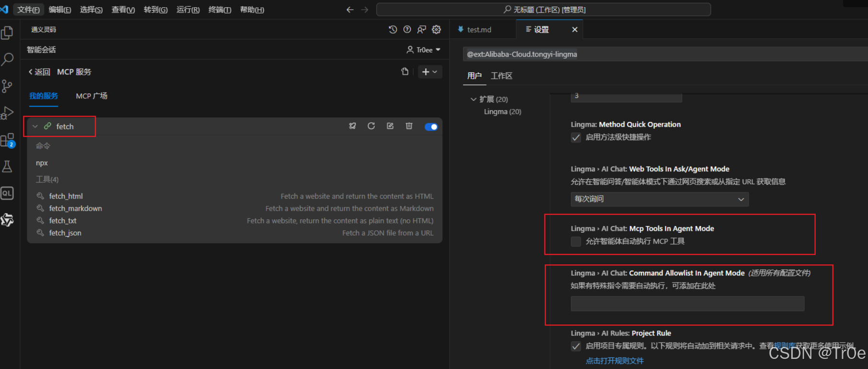Switch to 我的服务 tab
The width and height of the screenshot is (868, 369).
pos(43,96)
